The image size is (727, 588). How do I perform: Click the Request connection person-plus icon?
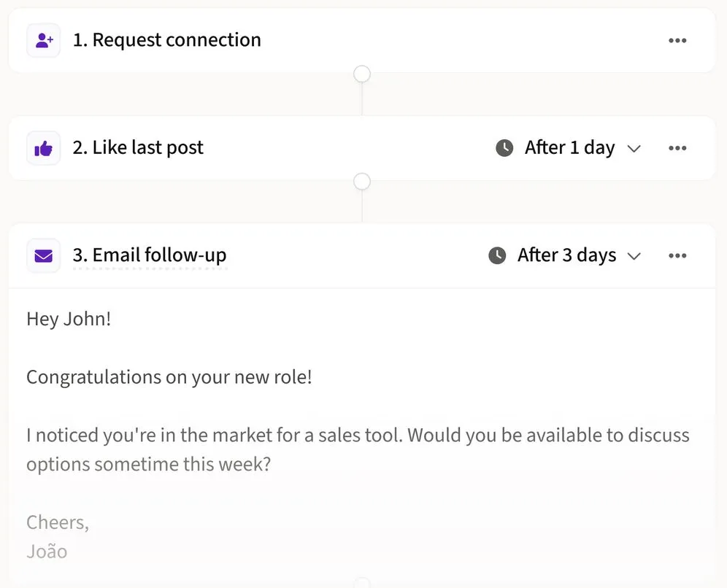(44, 40)
